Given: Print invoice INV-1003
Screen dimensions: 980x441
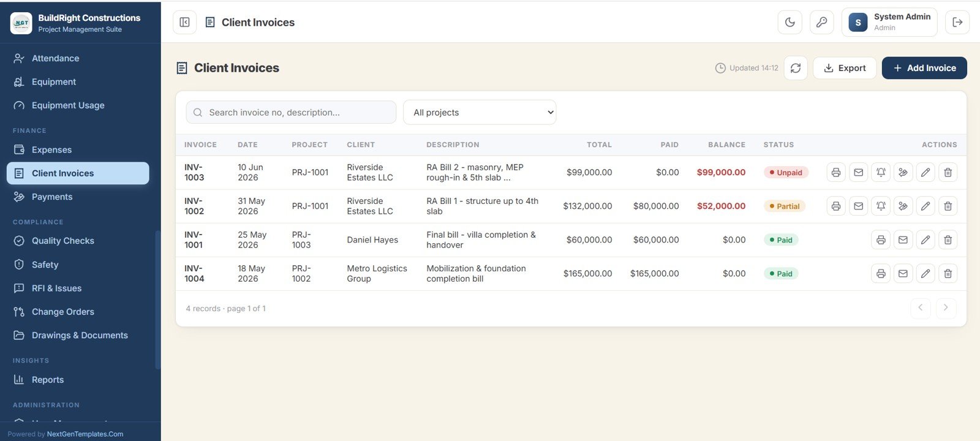Looking at the screenshot, I should (836, 173).
